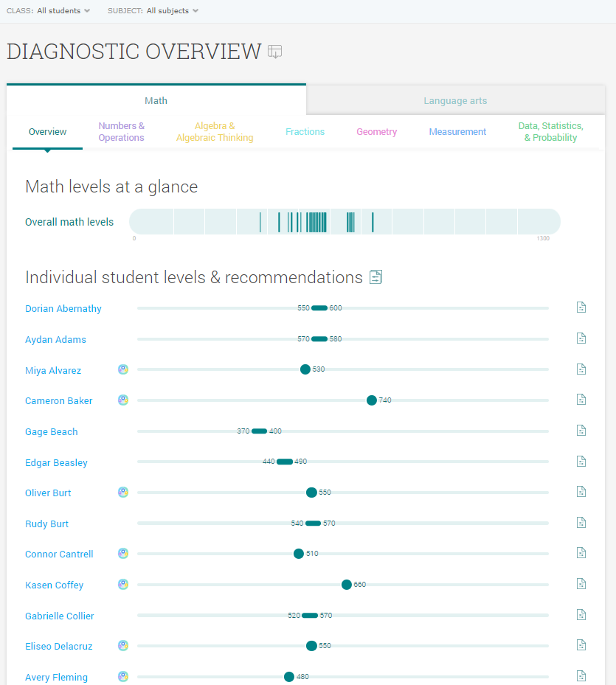616x685 pixels.
Task: Switch to the Language arts tab
Action: coord(455,100)
